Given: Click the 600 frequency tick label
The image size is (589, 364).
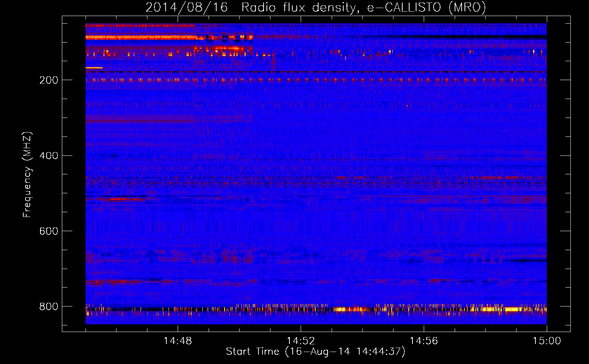Looking at the screenshot, I should (48, 231).
